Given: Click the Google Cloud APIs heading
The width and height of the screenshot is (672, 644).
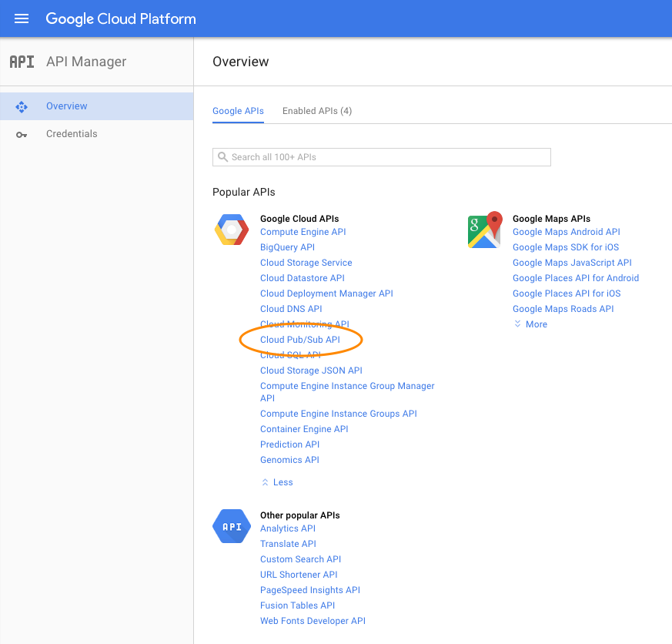Looking at the screenshot, I should 299,219.
